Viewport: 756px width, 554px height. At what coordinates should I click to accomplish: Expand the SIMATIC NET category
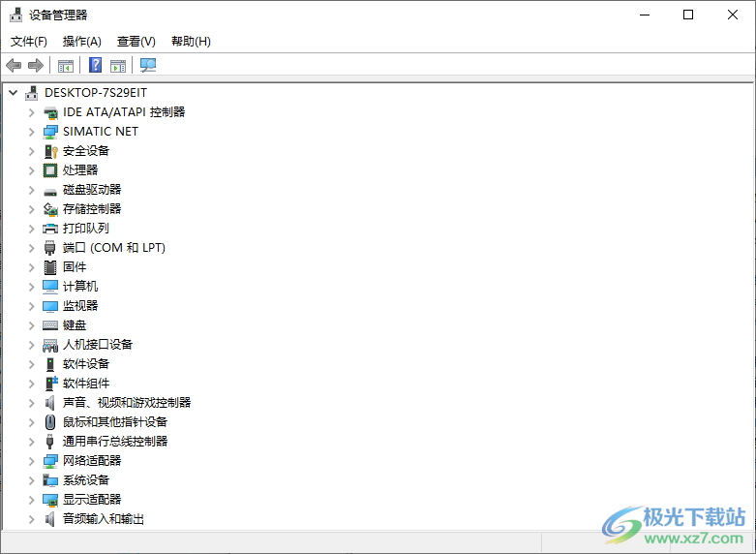pyautogui.click(x=31, y=132)
